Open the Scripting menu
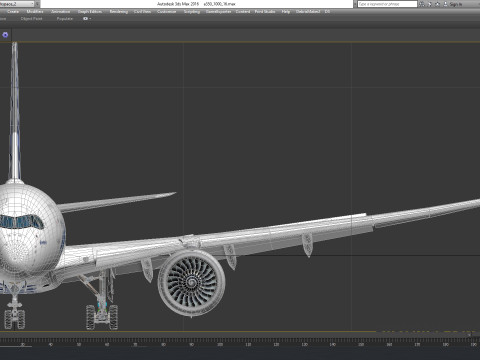 pyautogui.click(x=192, y=12)
